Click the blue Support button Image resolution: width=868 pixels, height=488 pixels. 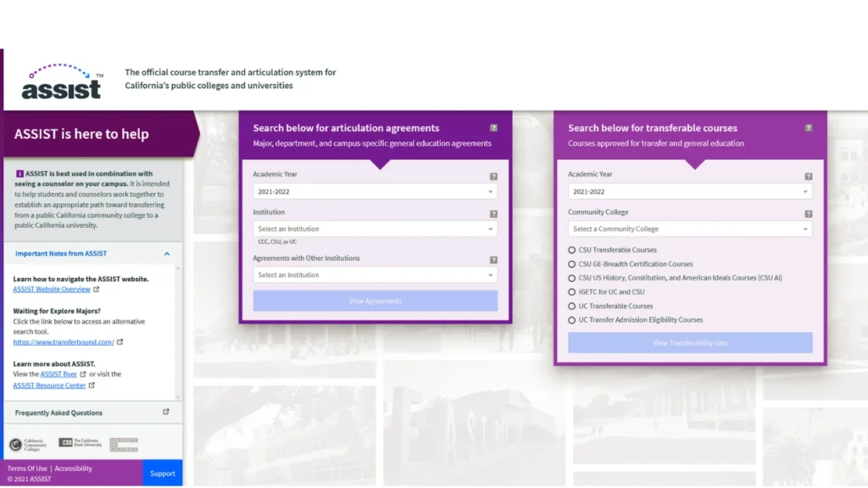pyautogui.click(x=162, y=474)
